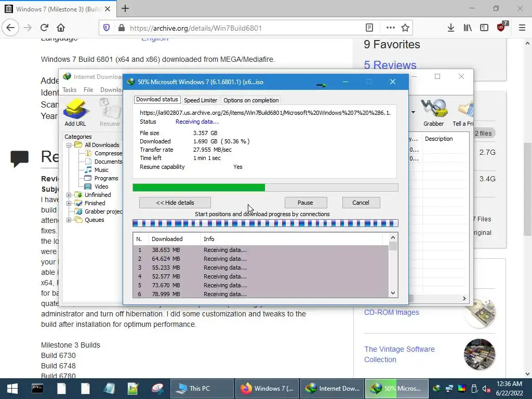
Task: Open The Vintage Software Collection link
Action: click(x=400, y=354)
